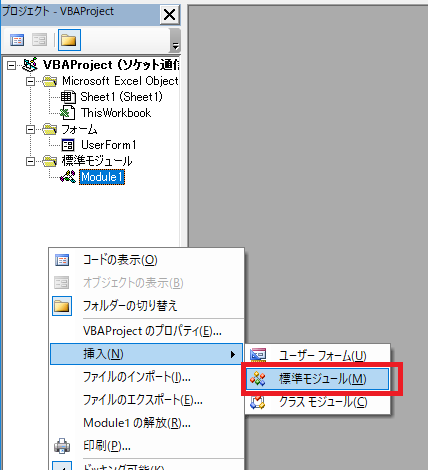
Task: Choose オブジェクトの表示(B) from context menu
Action: click(x=147, y=283)
